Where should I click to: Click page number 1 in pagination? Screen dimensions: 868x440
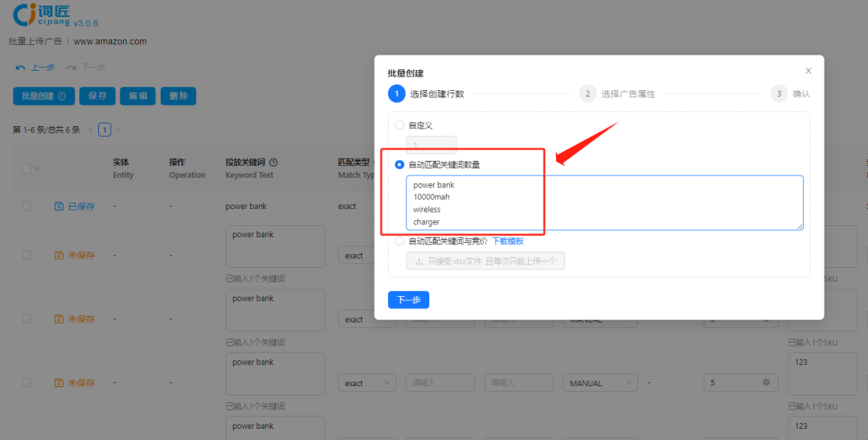coord(104,130)
